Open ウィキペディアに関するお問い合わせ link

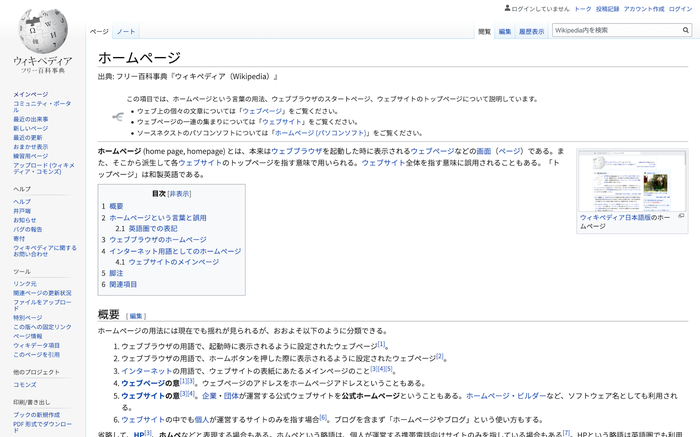[x=45, y=251]
